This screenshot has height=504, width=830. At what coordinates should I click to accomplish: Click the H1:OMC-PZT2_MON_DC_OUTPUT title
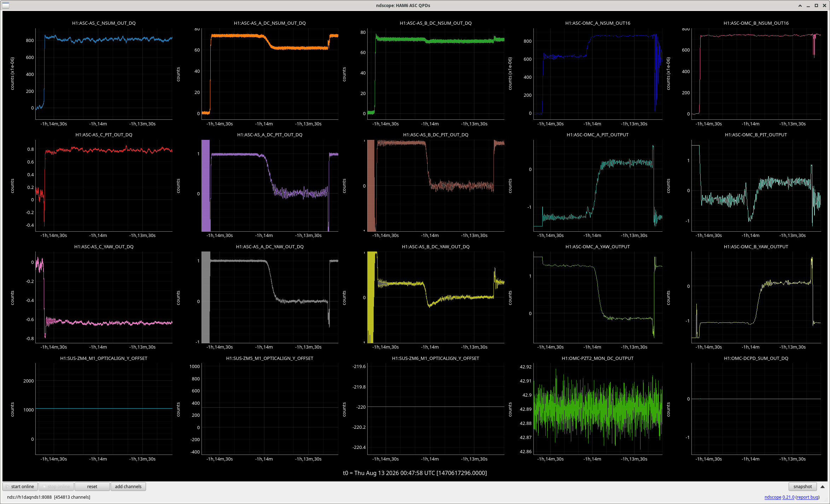(598, 358)
